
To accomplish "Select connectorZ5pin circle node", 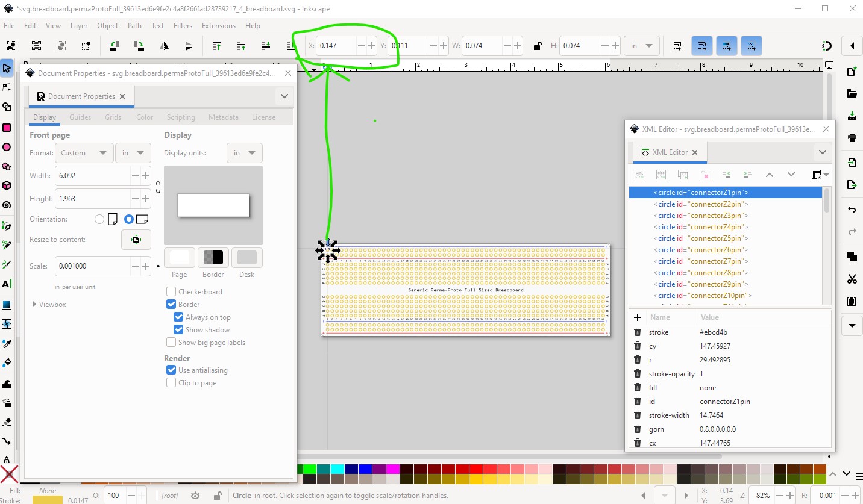I will pos(726,238).
